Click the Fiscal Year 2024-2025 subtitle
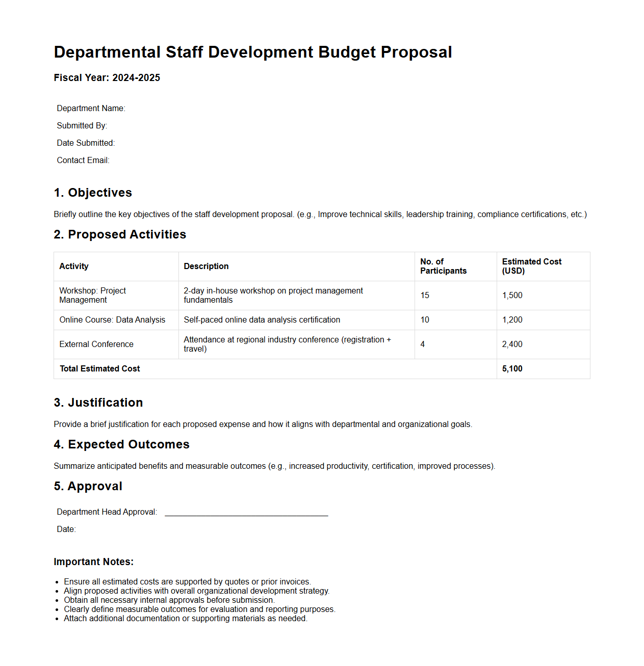644x666 pixels. tap(107, 78)
